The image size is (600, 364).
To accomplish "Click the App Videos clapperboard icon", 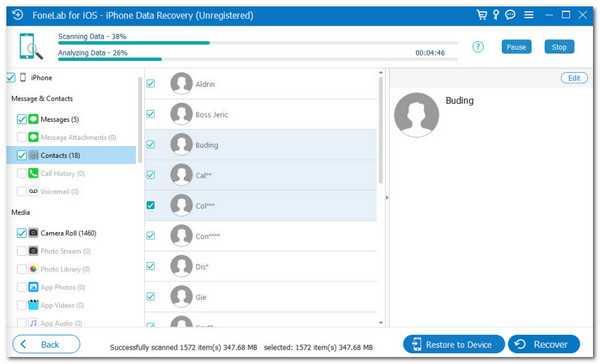I will 33,305.
